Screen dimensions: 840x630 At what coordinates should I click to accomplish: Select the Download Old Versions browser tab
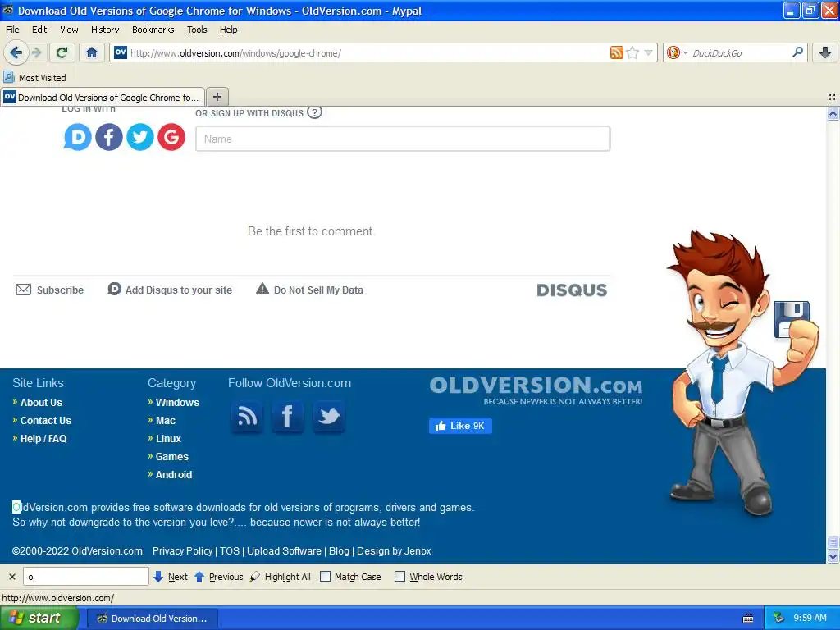[103, 97]
